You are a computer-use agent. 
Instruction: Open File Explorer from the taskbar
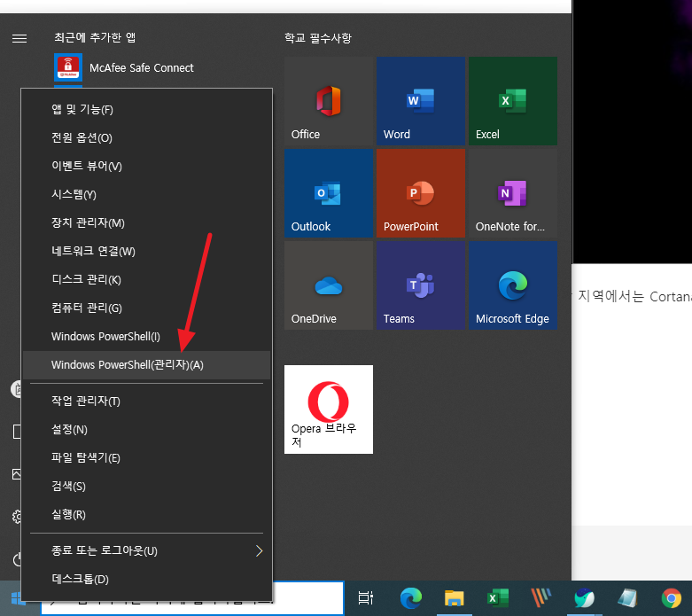tap(454, 598)
